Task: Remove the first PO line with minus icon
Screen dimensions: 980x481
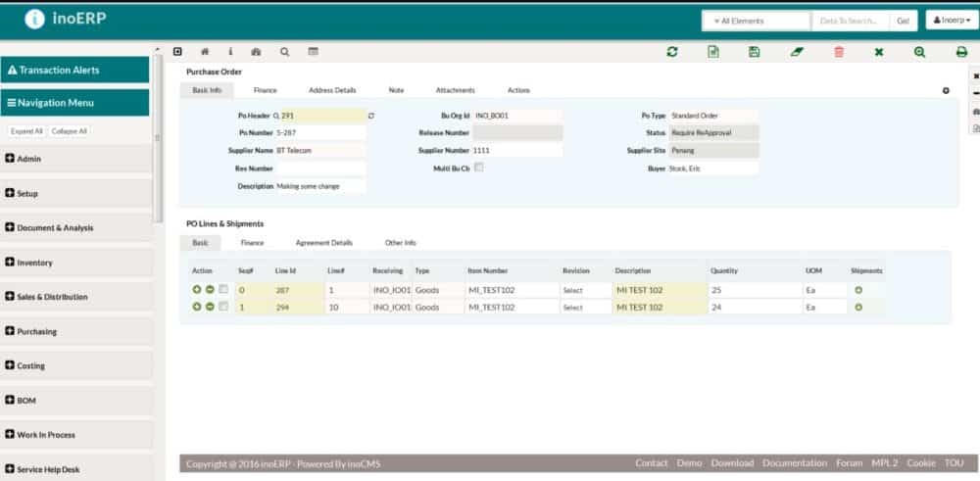Action: 210,290
